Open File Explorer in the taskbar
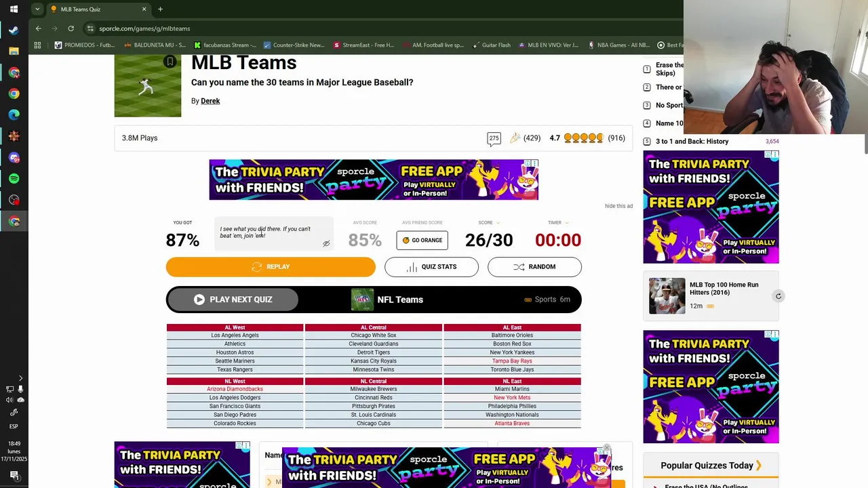868x488 pixels. [x=14, y=51]
